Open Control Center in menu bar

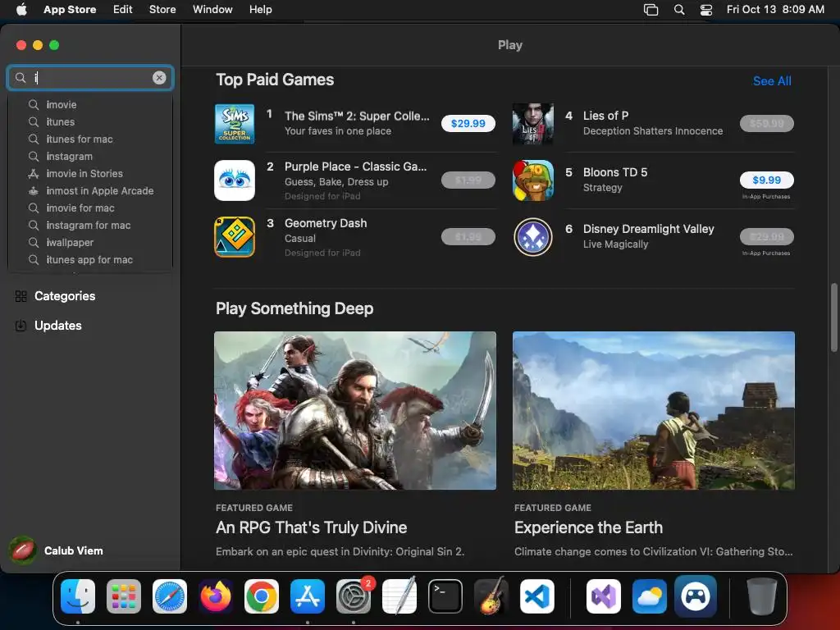coord(706,9)
